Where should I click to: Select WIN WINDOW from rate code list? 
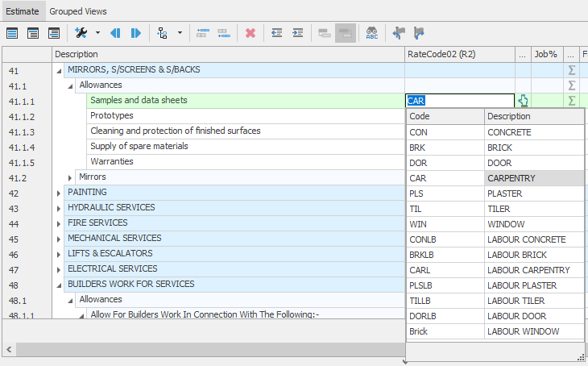click(495, 224)
